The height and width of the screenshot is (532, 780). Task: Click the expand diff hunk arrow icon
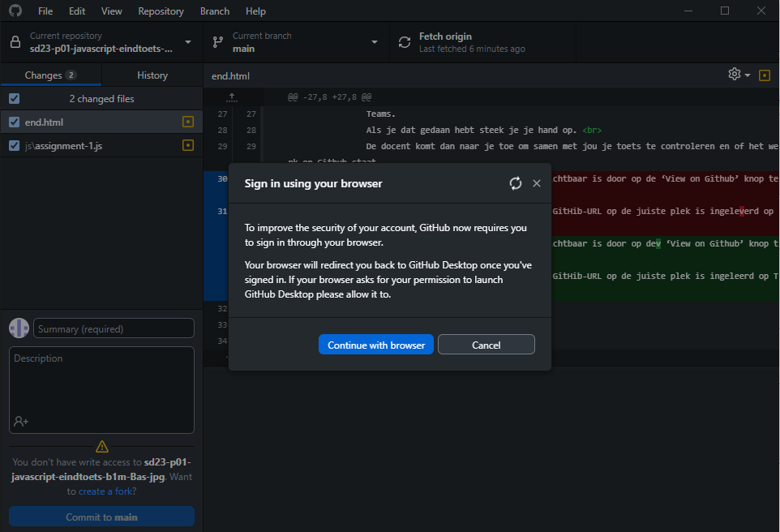point(231,97)
